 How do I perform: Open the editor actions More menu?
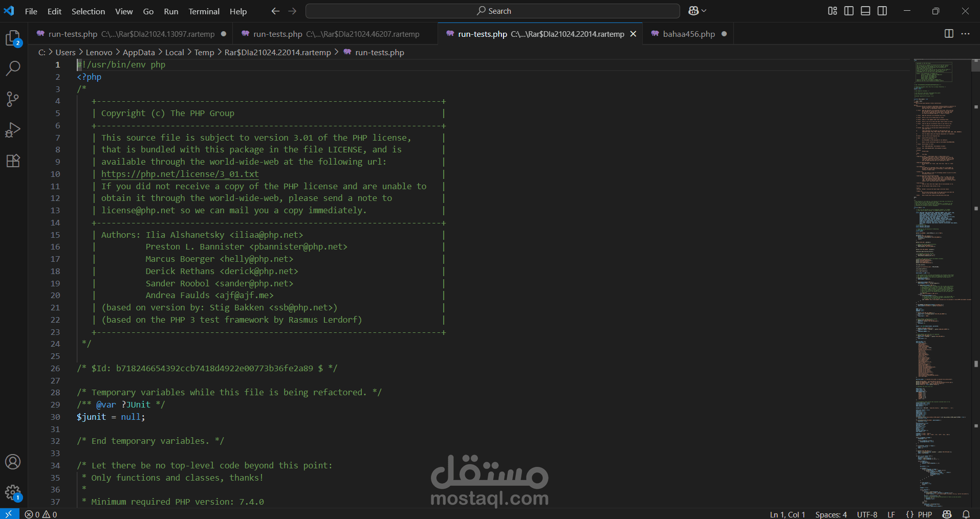[x=966, y=34]
